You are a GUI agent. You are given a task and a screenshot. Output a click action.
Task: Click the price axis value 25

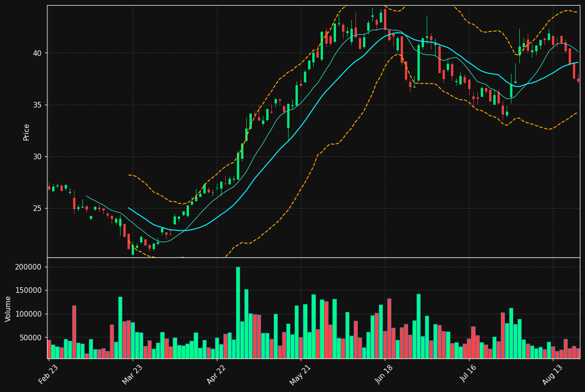pos(37,208)
